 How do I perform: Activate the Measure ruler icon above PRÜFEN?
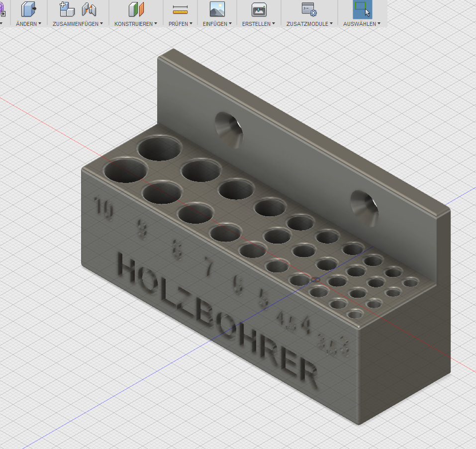(181, 9)
